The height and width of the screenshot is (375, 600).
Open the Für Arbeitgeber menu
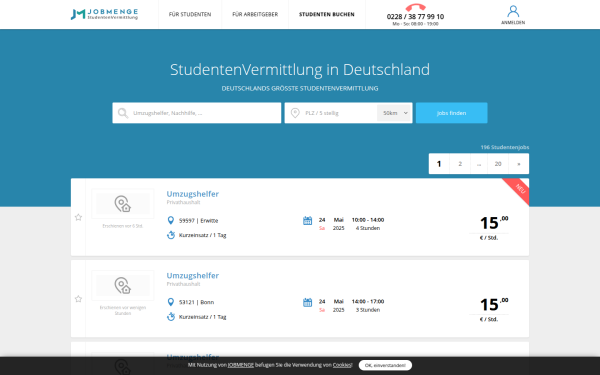coord(255,15)
